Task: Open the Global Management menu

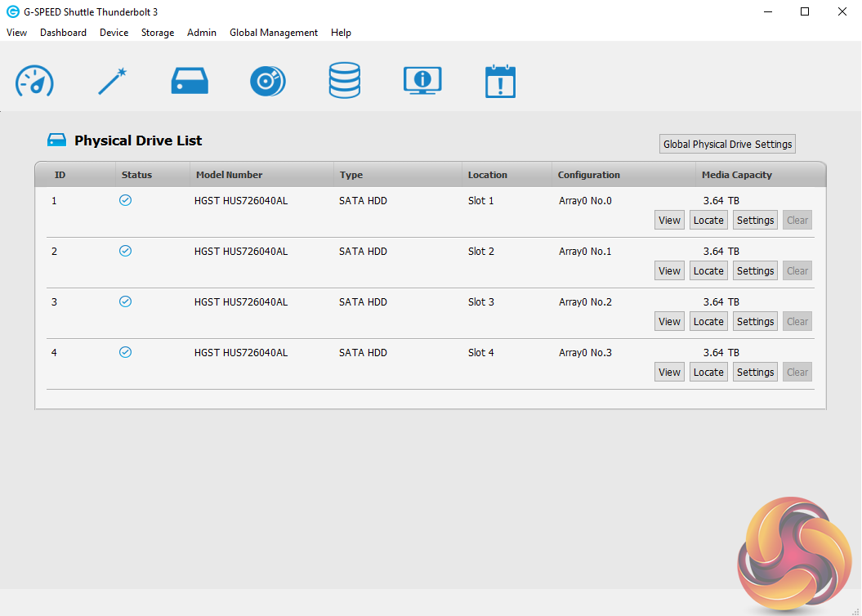Action: click(274, 33)
